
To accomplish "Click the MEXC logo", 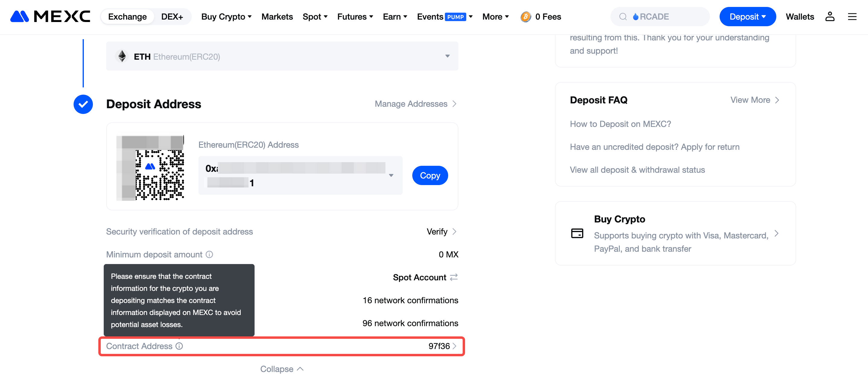I will click(x=50, y=17).
